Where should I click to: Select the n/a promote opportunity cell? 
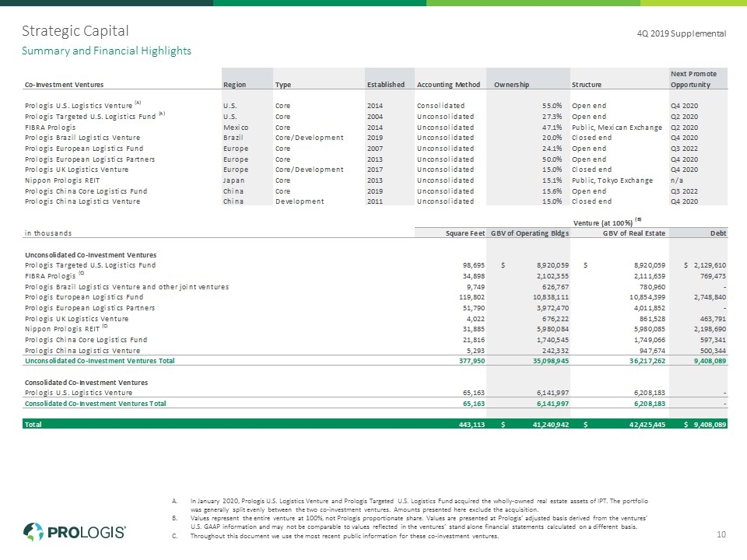(x=676, y=180)
